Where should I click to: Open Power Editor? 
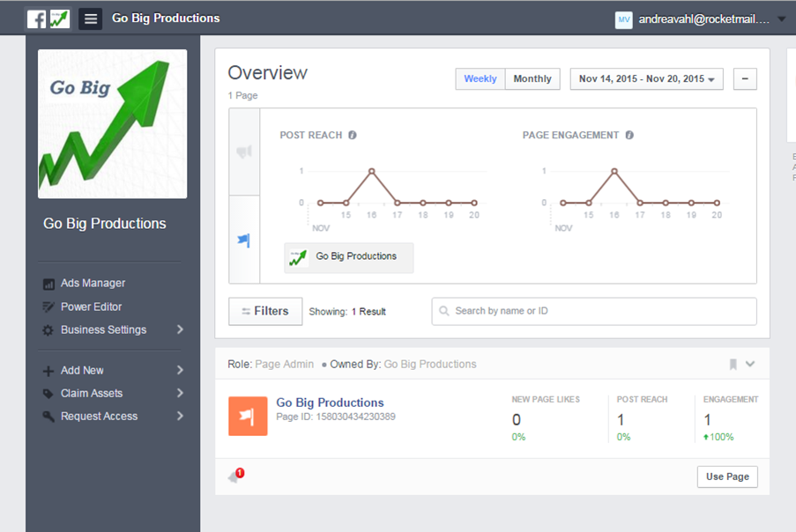pyautogui.click(x=92, y=307)
